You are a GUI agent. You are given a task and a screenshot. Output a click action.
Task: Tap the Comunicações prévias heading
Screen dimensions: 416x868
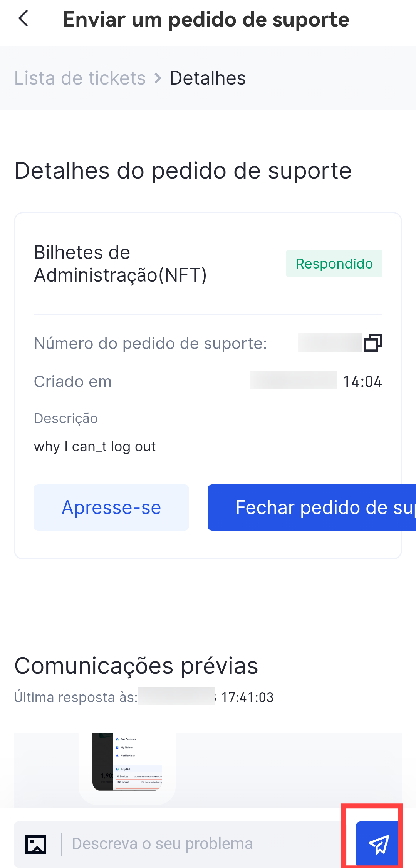tap(136, 666)
